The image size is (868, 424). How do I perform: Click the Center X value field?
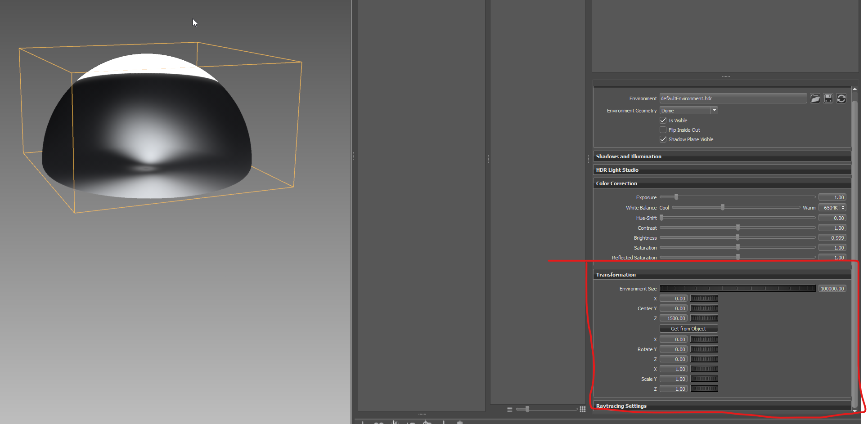[x=673, y=299]
